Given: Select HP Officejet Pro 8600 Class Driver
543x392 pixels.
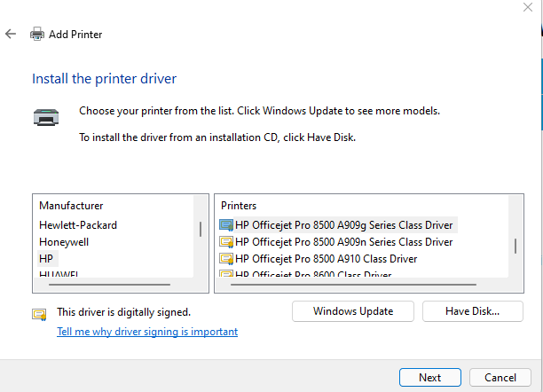Looking at the screenshot, I should [x=313, y=274].
